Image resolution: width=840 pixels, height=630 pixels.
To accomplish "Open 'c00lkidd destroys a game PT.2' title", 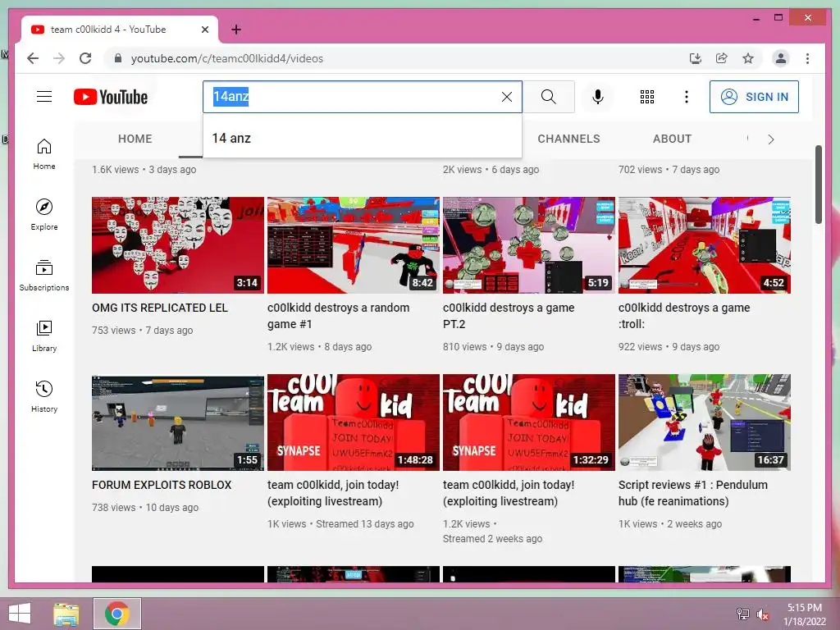I will tap(509, 316).
